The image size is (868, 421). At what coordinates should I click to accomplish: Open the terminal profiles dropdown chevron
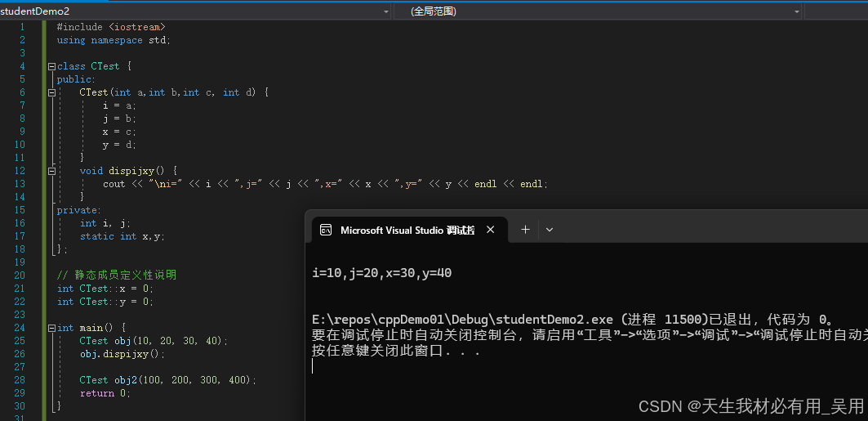pyautogui.click(x=550, y=230)
